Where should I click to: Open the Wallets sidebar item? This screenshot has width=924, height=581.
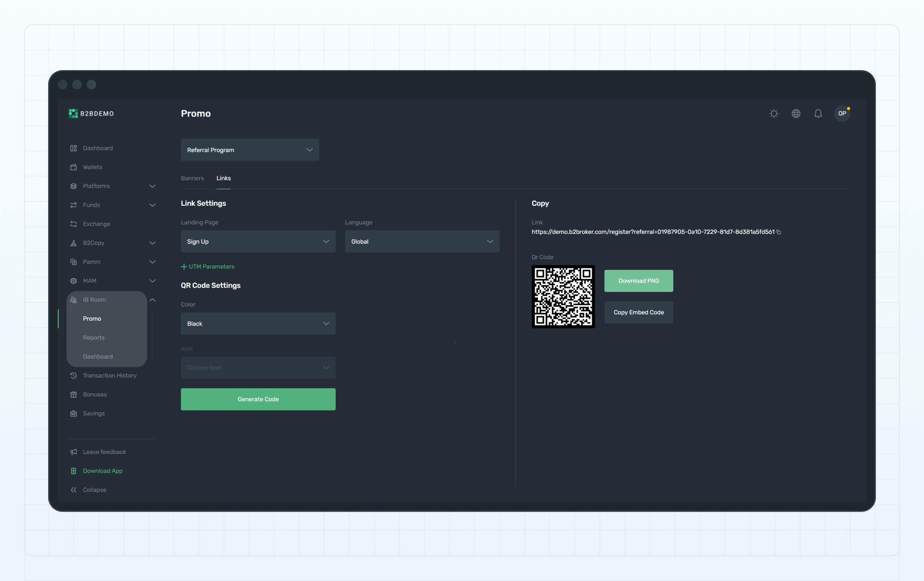point(92,167)
